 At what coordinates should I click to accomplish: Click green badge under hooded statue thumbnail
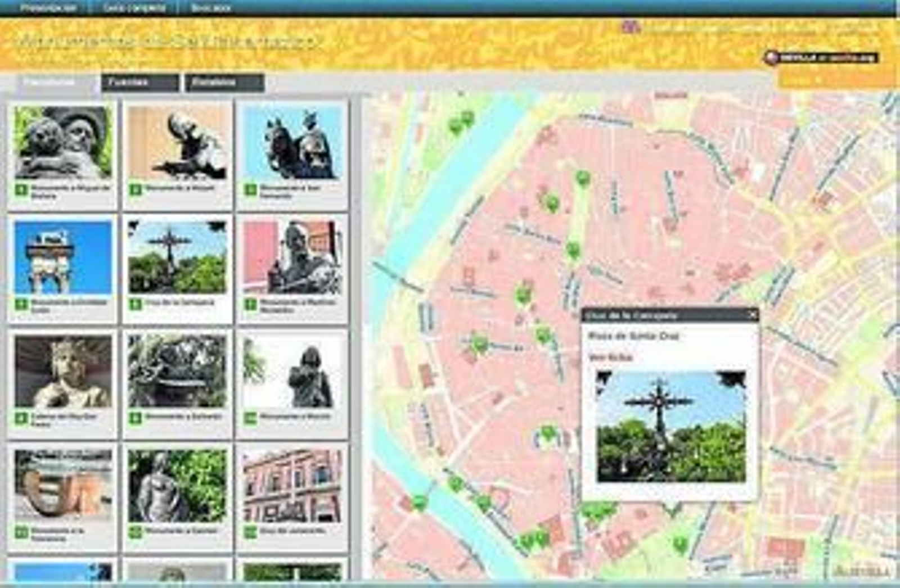click(250, 418)
